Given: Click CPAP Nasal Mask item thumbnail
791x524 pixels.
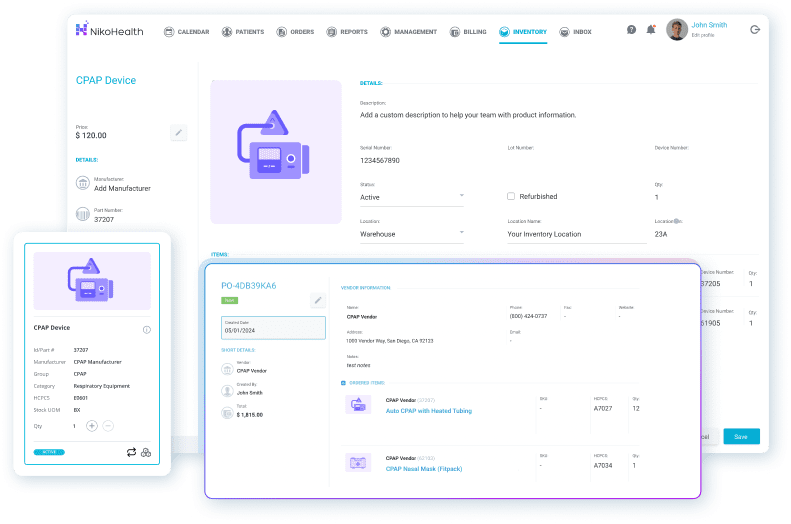Looking at the screenshot, I should click(x=358, y=462).
